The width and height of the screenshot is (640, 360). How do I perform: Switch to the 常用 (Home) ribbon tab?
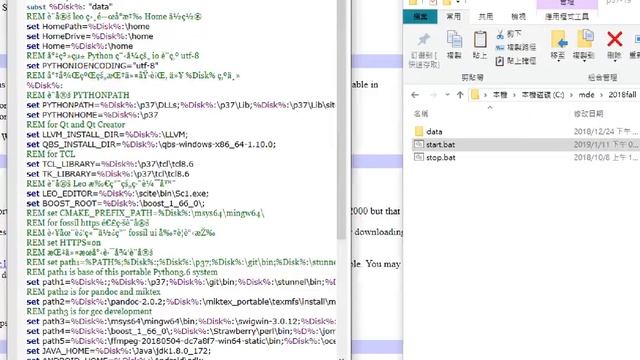[x=453, y=17]
